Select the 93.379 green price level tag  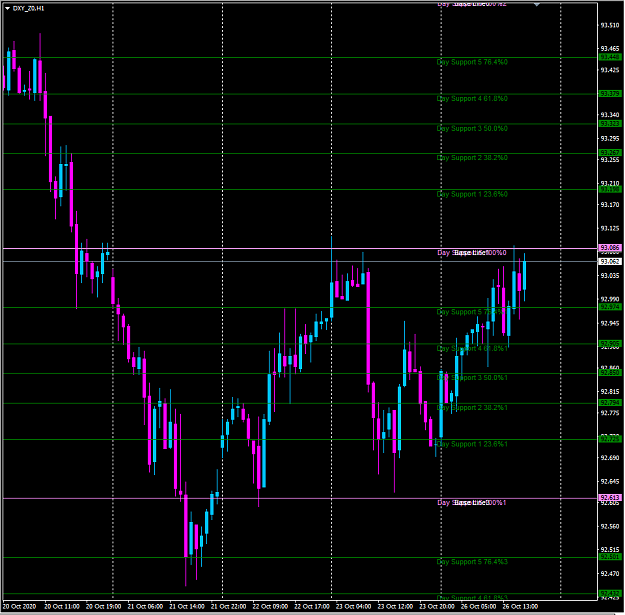click(x=610, y=94)
